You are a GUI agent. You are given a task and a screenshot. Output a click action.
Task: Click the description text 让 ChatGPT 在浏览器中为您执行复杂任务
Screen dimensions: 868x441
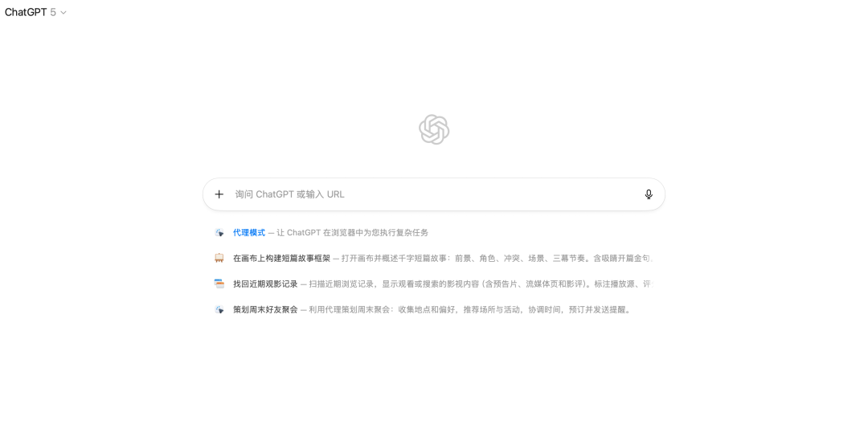click(353, 233)
